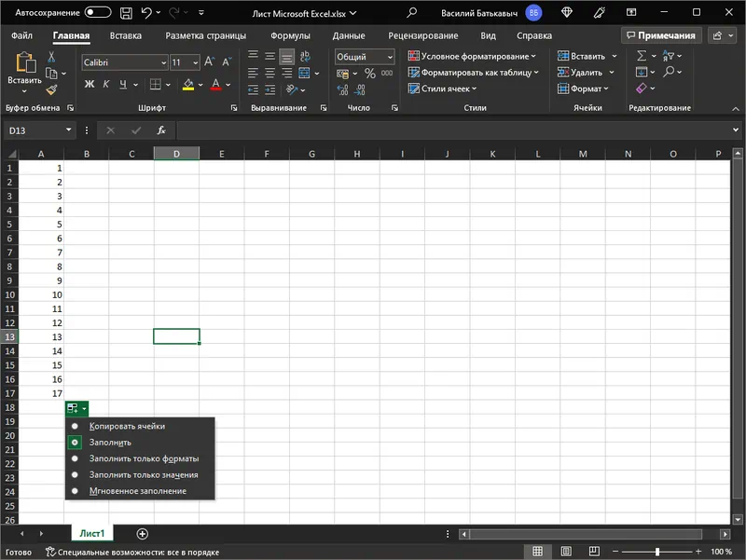
Task: Click the red font color swatch
Action: pyautogui.click(x=216, y=85)
